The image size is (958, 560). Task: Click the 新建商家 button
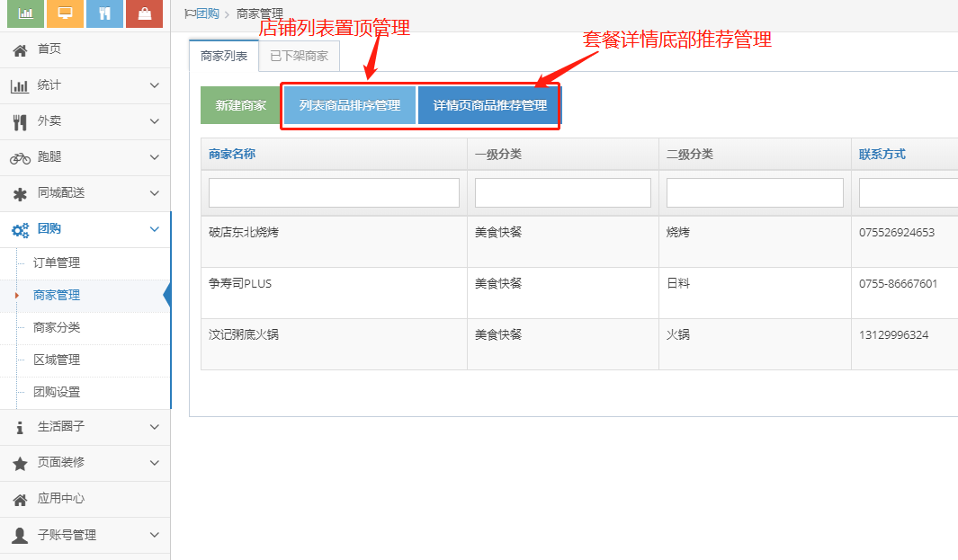click(240, 105)
